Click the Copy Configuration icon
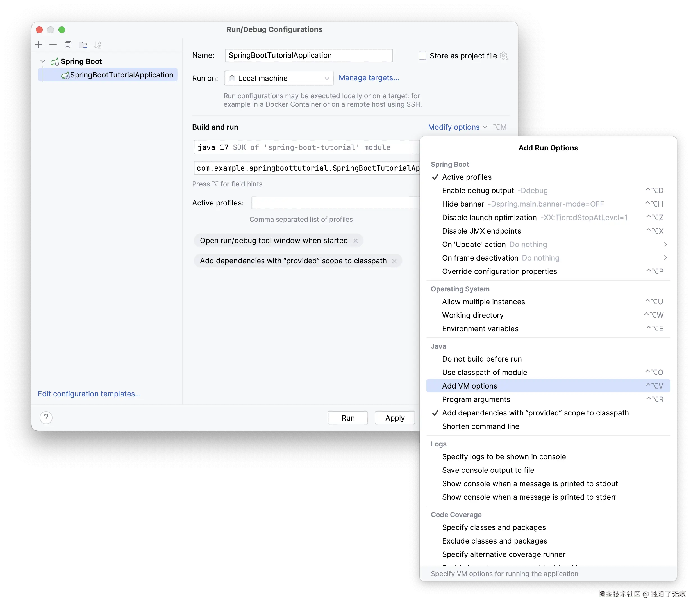The height and width of the screenshot is (612, 700). click(x=68, y=45)
